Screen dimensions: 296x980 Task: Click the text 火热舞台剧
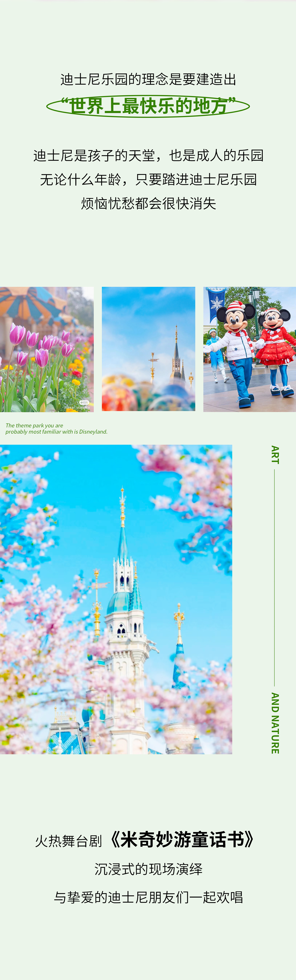pos(68,841)
